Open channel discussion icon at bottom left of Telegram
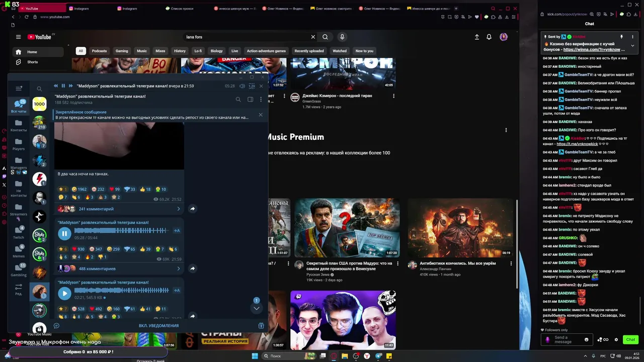 pos(56,325)
